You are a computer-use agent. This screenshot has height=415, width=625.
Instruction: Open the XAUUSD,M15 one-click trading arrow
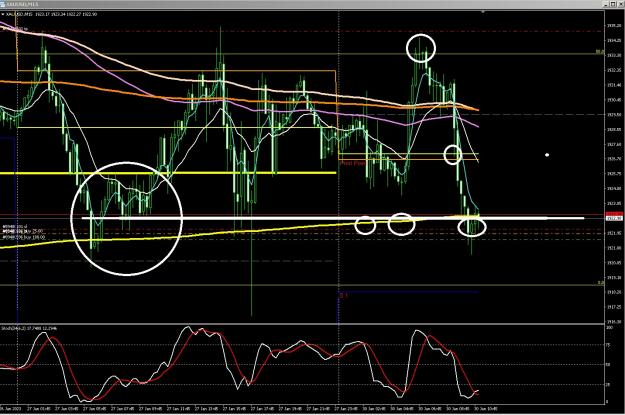(2, 14)
